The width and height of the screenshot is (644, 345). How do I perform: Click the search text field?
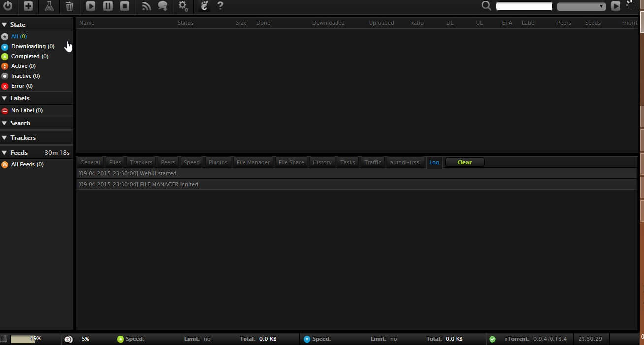point(524,6)
